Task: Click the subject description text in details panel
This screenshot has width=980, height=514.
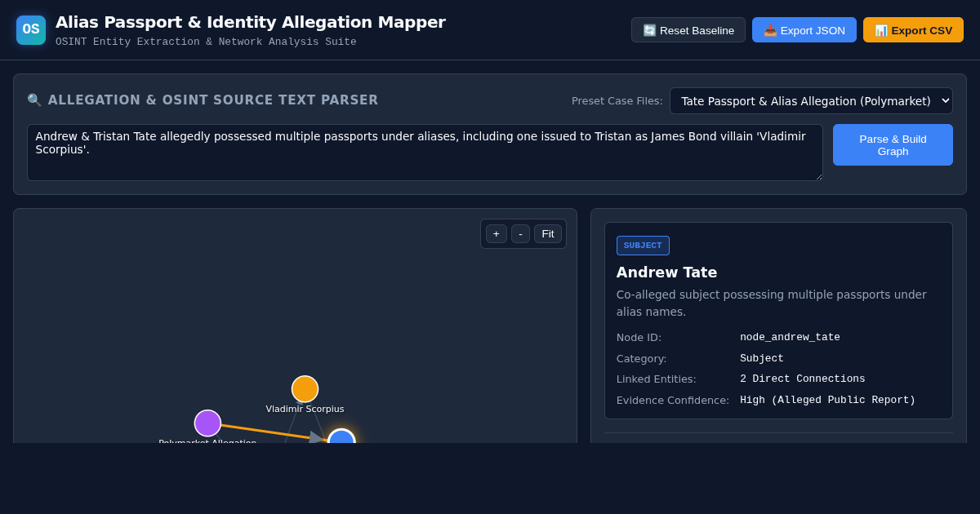Action: (x=772, y=303)
